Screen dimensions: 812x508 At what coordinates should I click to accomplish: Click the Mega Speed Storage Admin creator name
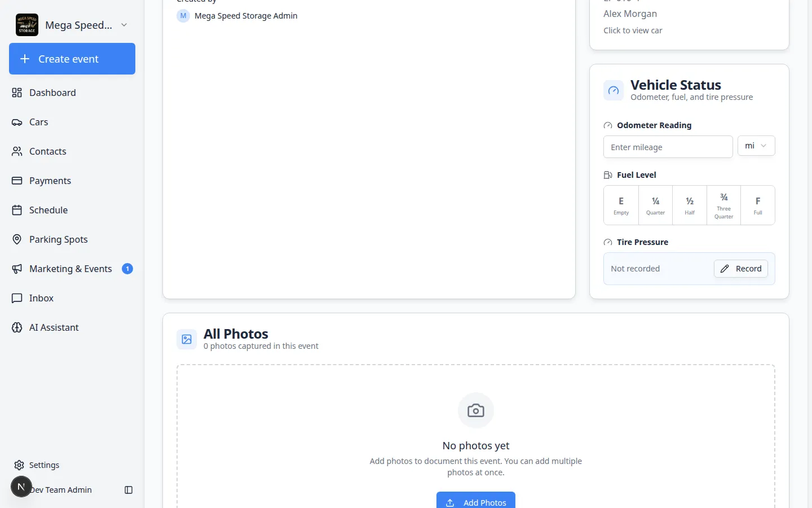[x=246, y=16]
